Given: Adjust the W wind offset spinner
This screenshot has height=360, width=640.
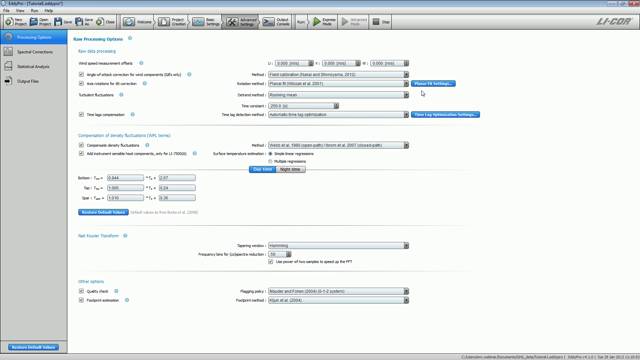Looking at the screenshot, I should click(x=389, y=63).
